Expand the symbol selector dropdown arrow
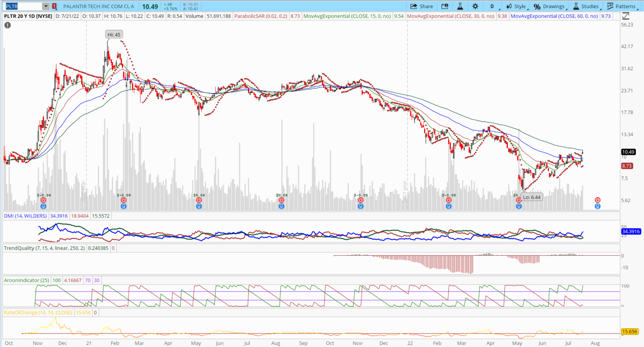 tap(46, 6)
